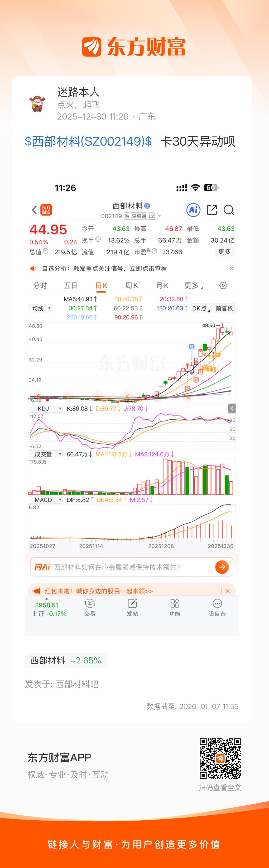Screen dimensions: 269x868
Task: Open the MACD indicator dropdown
Action: [46, 500]
